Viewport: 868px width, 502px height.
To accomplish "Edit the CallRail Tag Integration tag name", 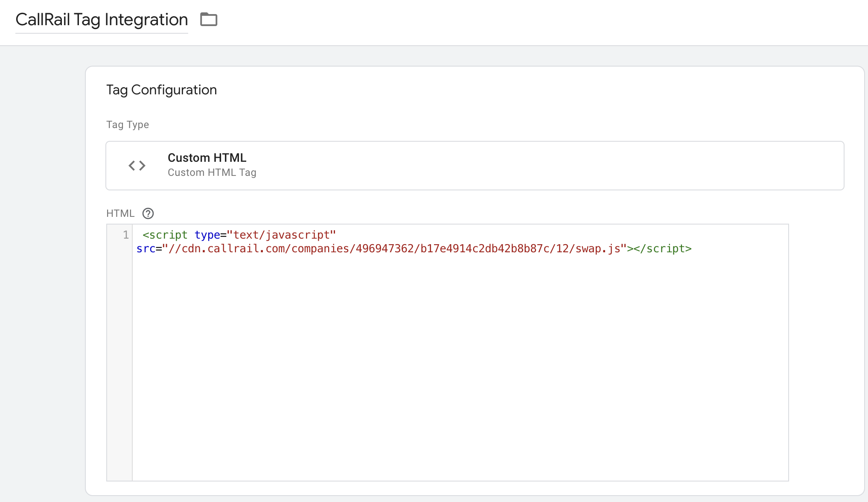I will tap(102, 20).
